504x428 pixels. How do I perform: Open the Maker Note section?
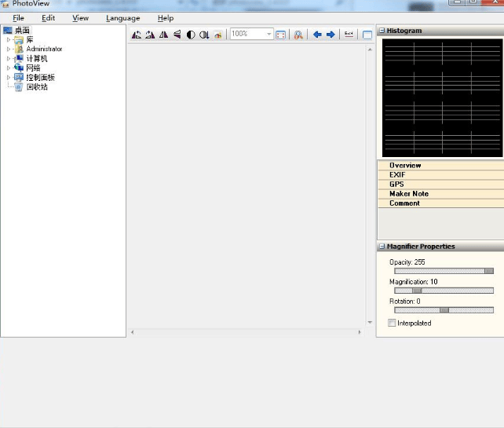[408, 194]
